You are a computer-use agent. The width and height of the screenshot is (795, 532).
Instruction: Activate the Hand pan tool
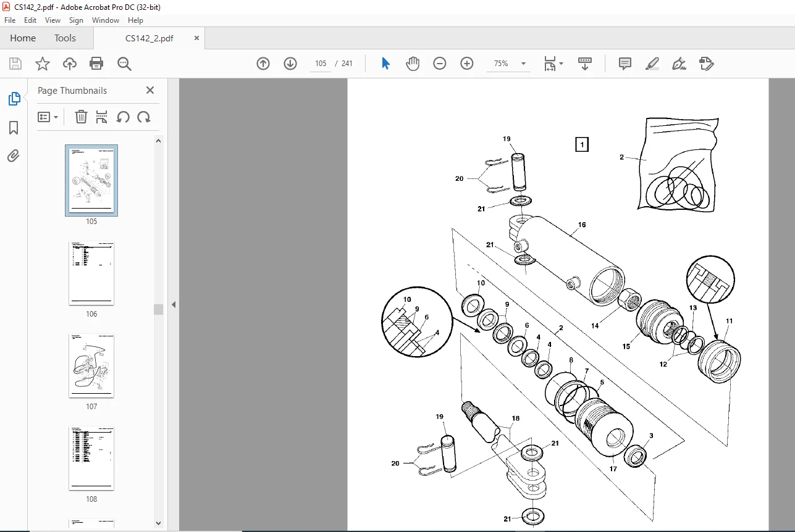413,64
